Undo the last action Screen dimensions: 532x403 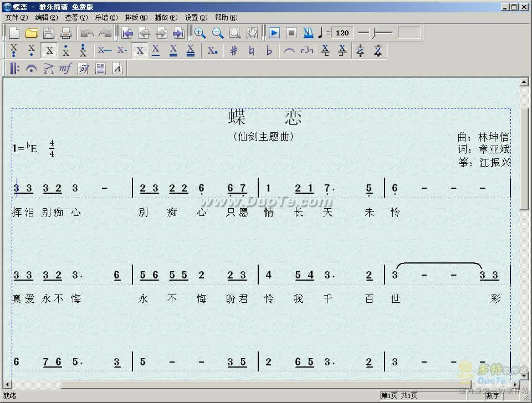tap(87, 33)
